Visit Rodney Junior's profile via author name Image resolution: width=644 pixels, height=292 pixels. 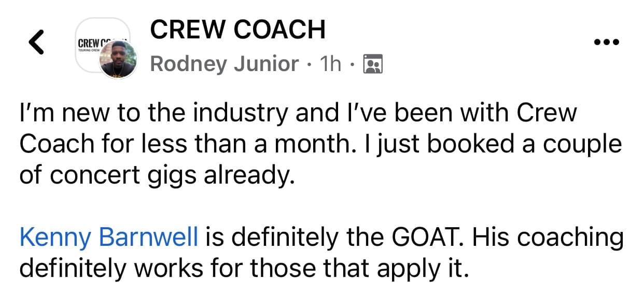(225, 64)
